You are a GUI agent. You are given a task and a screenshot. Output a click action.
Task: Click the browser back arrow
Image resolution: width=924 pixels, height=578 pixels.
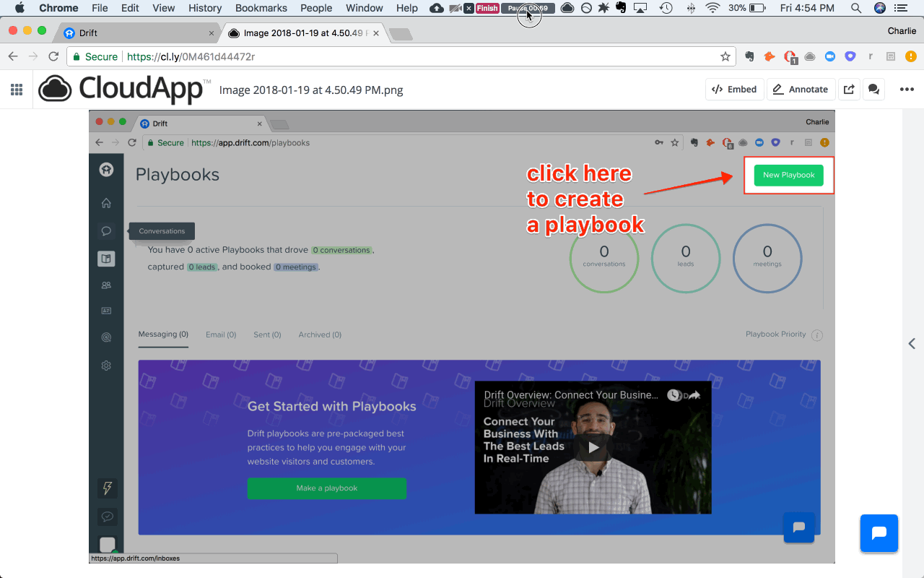13,56
